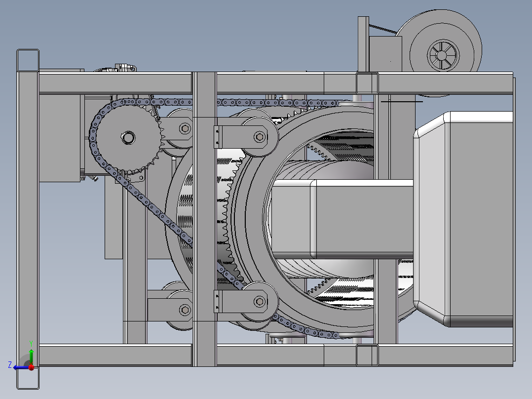532x399 pixels.
Task: Select the central vertical frame post
Action: tap(205, 219)
